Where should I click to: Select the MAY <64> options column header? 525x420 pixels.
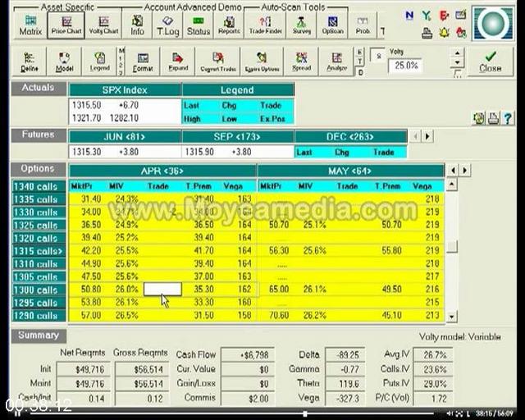tap(350, 171)
